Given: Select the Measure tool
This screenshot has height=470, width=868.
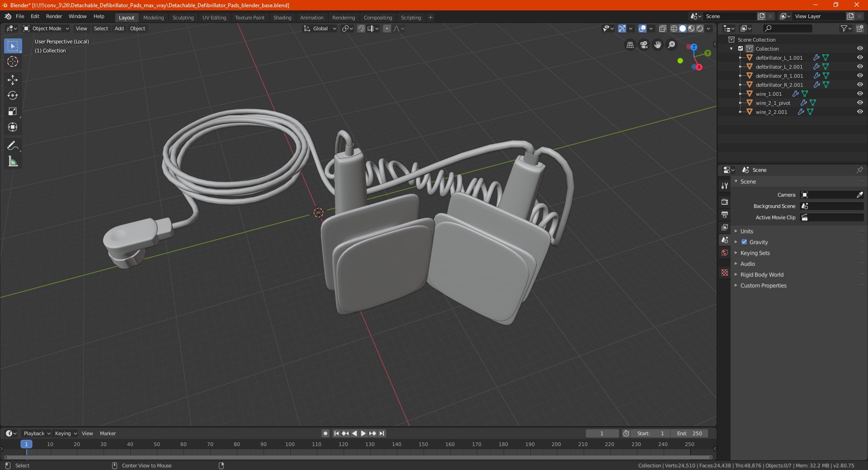Looking at the screenshot, I should 13,161.
